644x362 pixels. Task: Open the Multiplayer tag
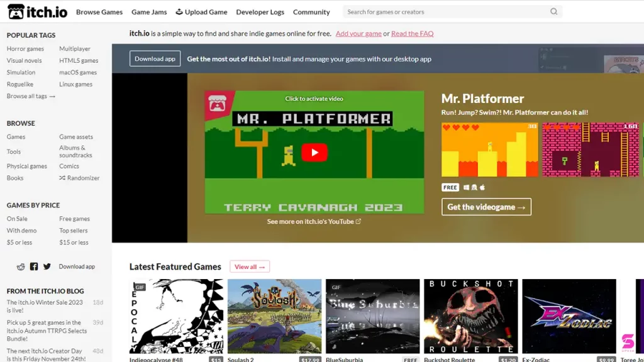tap(75, 48)
